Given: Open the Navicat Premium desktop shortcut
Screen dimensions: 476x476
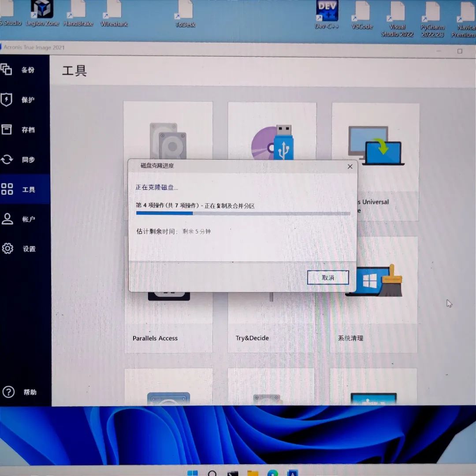Looking at the screenshot, I should tap(465, 21).
